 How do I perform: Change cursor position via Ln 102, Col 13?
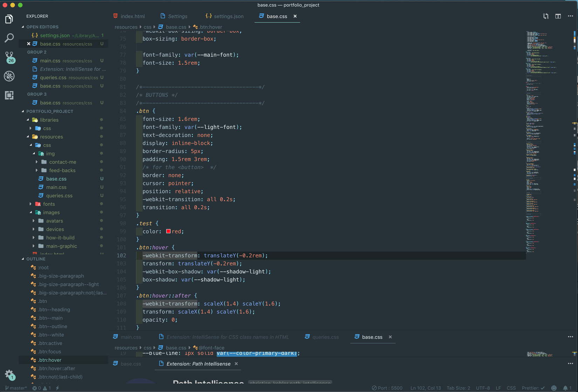click(x=426, y=388)
